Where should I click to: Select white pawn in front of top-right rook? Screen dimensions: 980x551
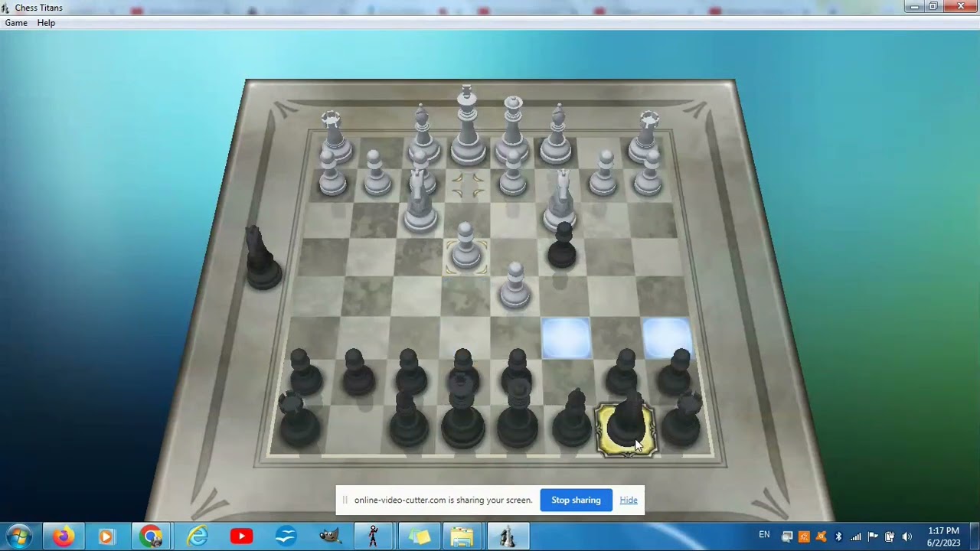coord(648,174)
